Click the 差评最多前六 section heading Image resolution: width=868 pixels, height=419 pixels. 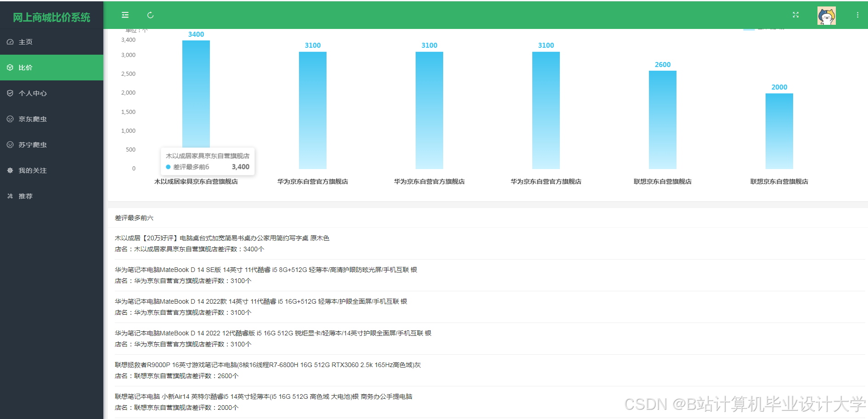click(x=134, y=218)
